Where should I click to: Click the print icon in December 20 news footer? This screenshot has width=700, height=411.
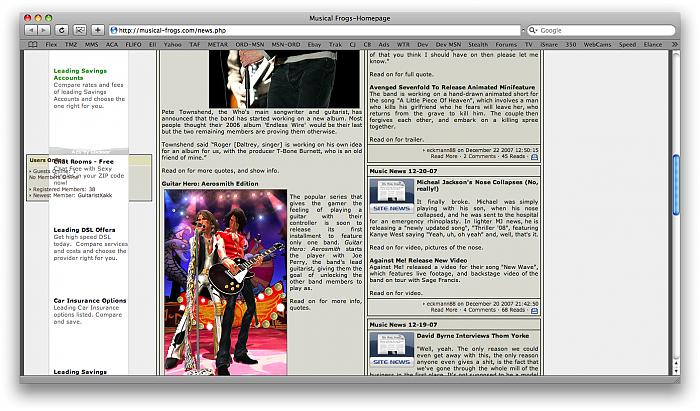point(534,311)
